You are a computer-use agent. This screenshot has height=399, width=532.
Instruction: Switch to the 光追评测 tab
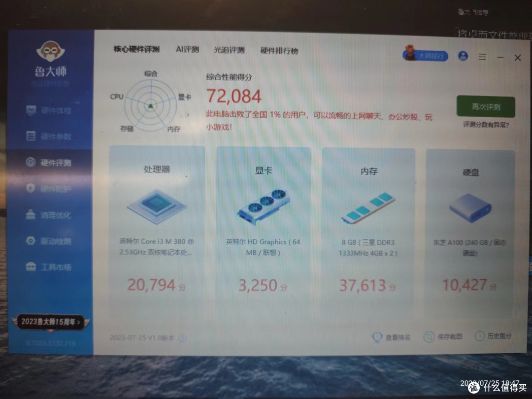[x=229, y=50]
